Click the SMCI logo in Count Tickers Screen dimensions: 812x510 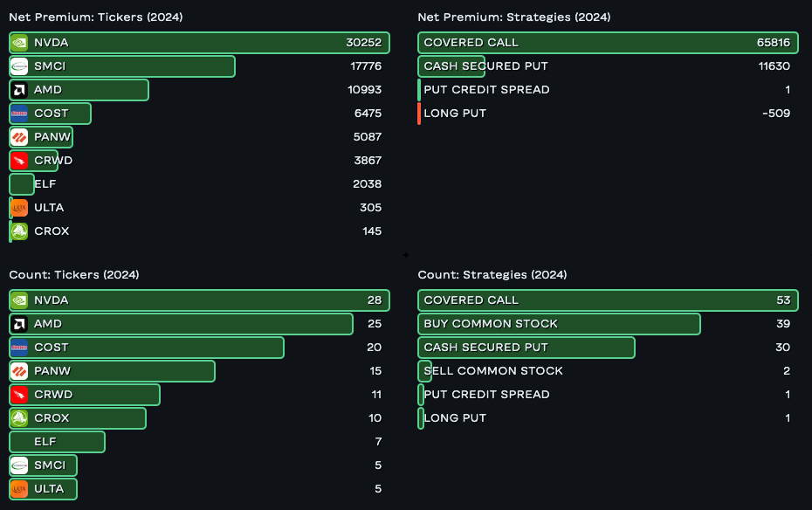19,465
